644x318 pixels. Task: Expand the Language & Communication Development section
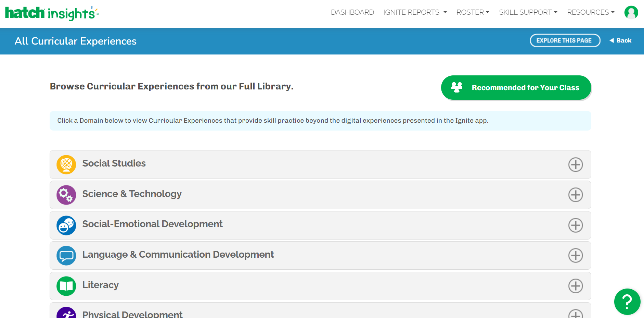pos(576,256)
